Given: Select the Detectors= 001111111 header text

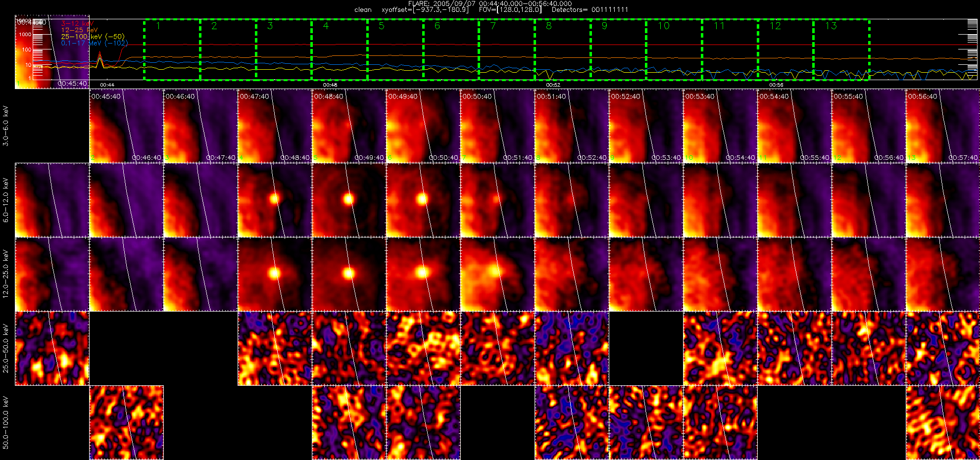Looking at the screenshot, I should [x=590, y=9].
